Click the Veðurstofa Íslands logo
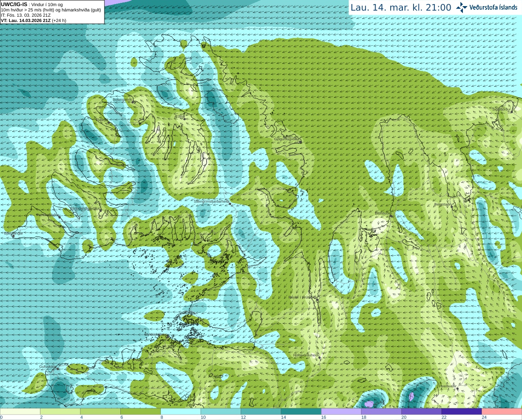 [487, 7]
